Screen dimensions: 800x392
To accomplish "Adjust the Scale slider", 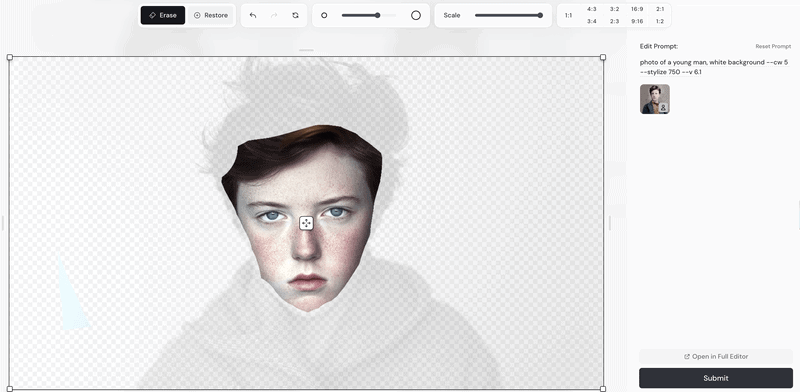I will [509, 15].
